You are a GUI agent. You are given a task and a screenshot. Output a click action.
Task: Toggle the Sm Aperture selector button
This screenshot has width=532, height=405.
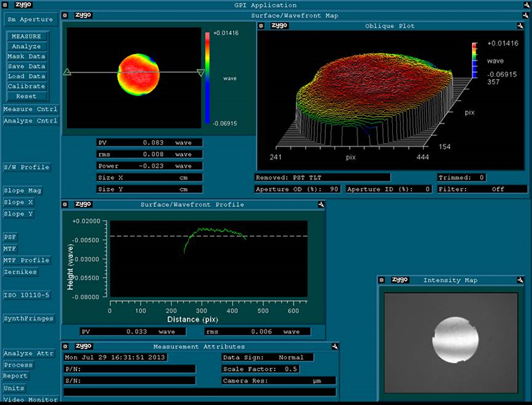pyautogui.click(x=29, y=20)
